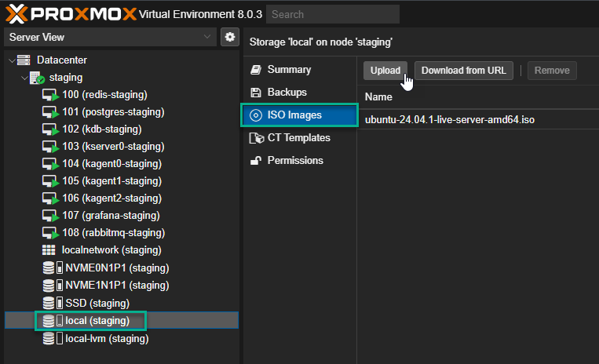599x364 pixels.
Task: Collapse the Datacenter tree node
Action: [11, 60]
